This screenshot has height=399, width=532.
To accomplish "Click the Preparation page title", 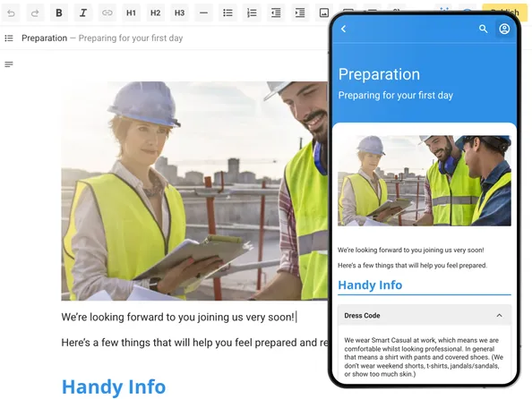I will point(45,38).
